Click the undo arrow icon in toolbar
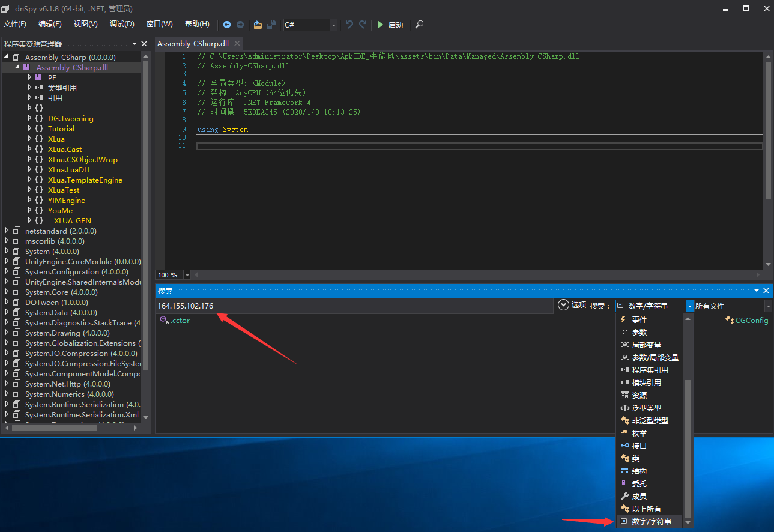Screen dimensions: 774x532 coord(349,25)
